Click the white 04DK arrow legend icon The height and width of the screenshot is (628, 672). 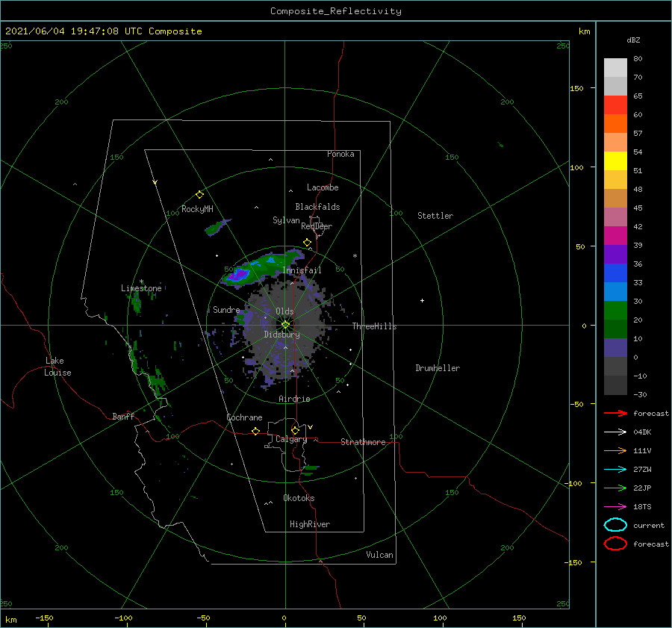[615, 432]
